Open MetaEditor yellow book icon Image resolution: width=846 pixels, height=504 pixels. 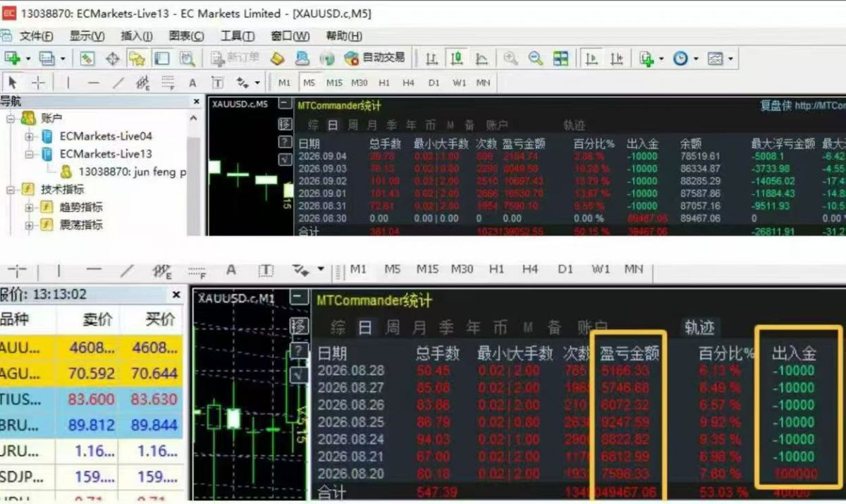pos(277,59)
